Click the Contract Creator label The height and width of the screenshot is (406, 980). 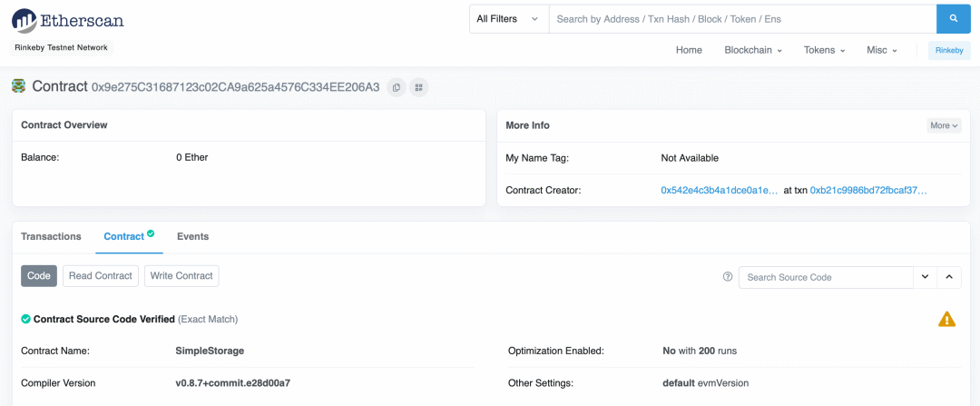click(x=544, y=190)
